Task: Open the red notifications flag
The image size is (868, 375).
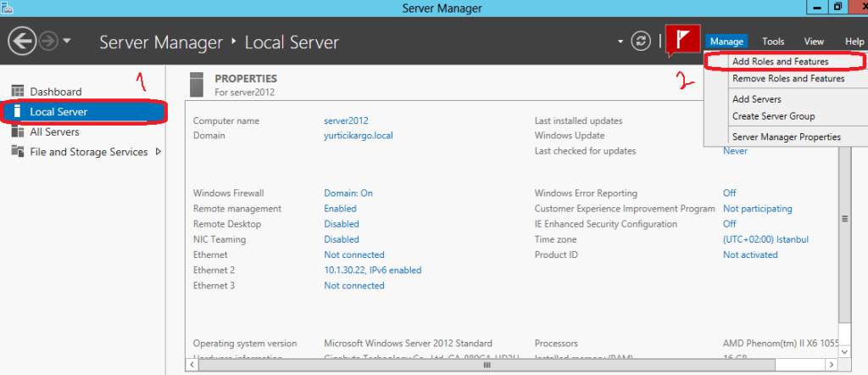Action: click(x=682, y=41)
